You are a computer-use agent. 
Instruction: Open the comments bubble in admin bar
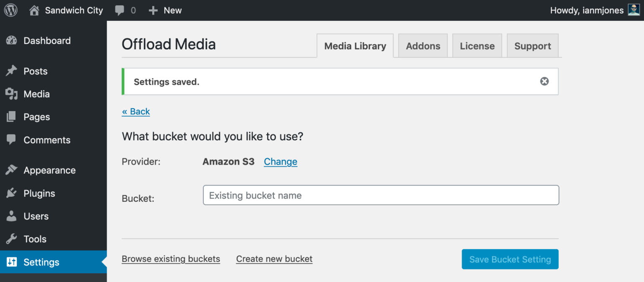point(120,10)
